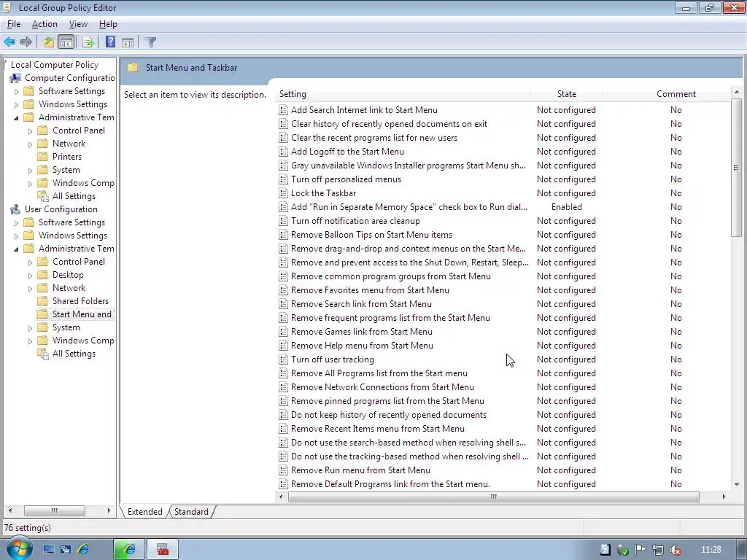
Task: Go up one level with folder-arrow icon
Action: pyautogui.click(x=49, y=42)
